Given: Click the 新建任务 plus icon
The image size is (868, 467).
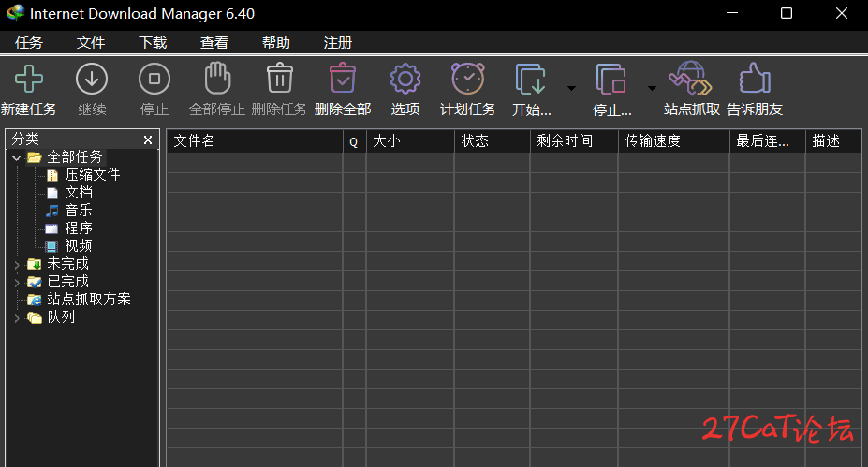Looking at the screenshot, I should coord(29,79).
